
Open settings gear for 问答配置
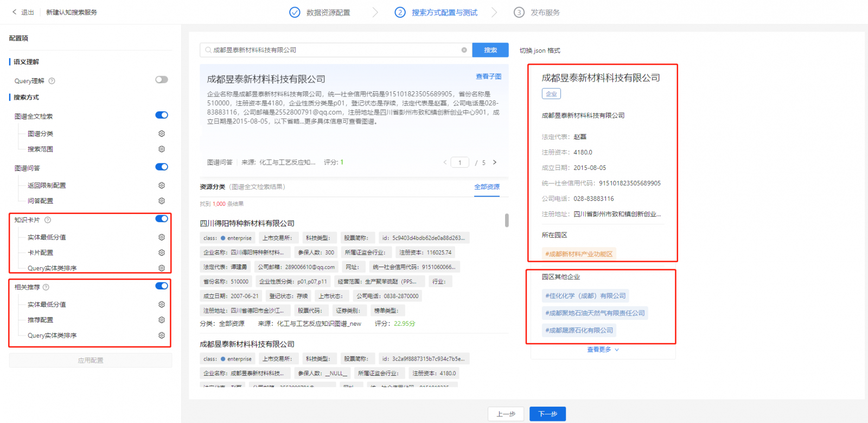point(162,201)
